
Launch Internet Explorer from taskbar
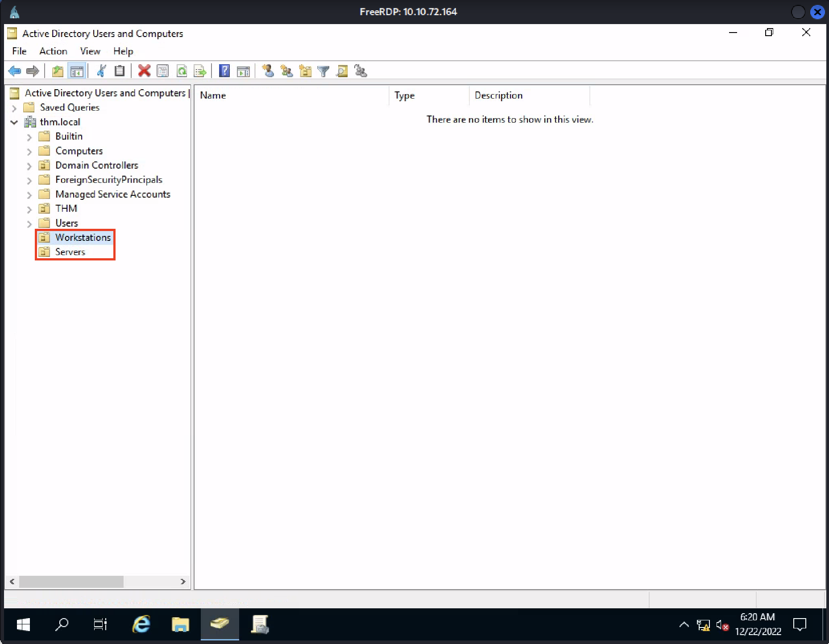(x=141, y=624)
